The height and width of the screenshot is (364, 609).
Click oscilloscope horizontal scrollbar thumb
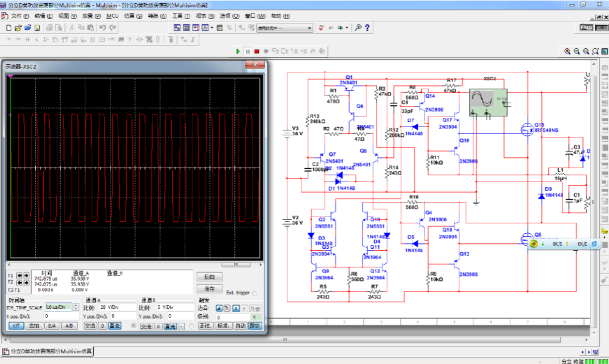point(235,264)
